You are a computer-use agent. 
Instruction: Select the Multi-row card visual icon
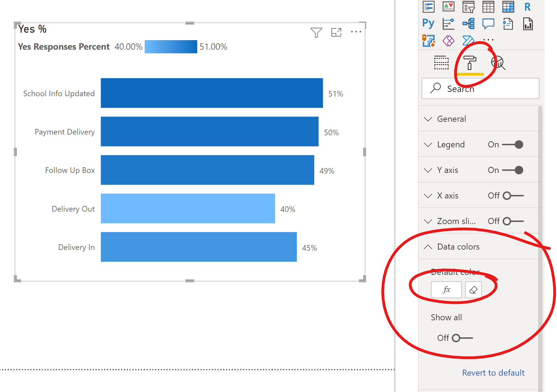tap(429, 7)
